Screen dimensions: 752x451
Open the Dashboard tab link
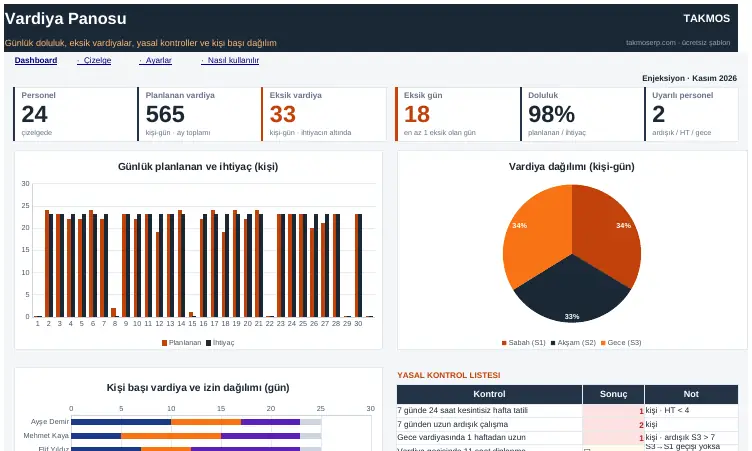[x=36, y=60]
